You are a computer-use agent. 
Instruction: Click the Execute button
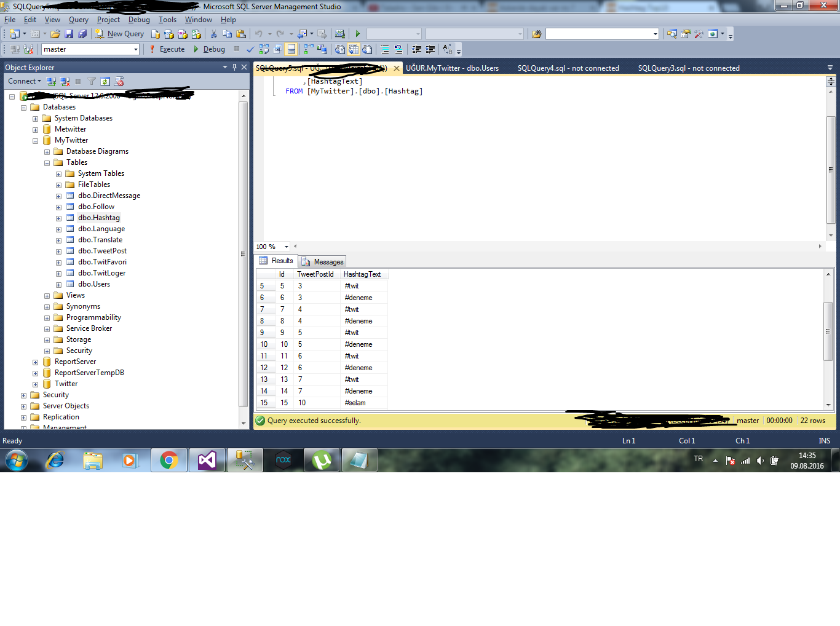167,49
